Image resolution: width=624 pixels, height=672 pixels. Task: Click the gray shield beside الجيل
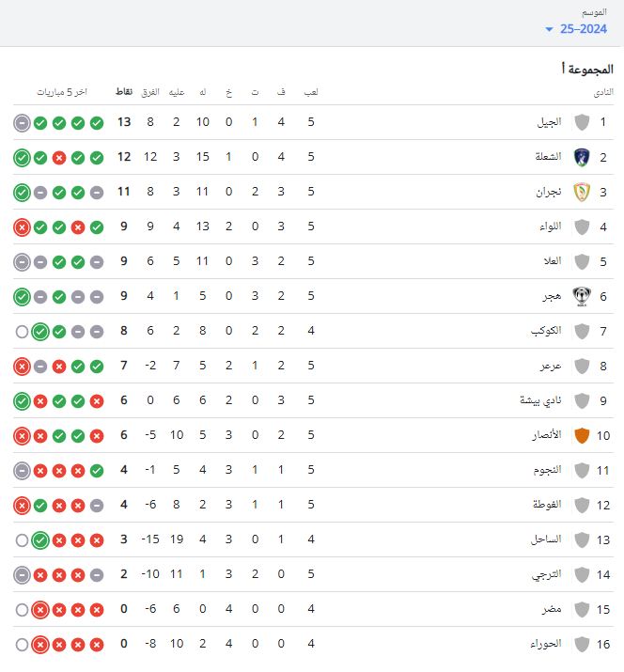click(x=582, y=122)
